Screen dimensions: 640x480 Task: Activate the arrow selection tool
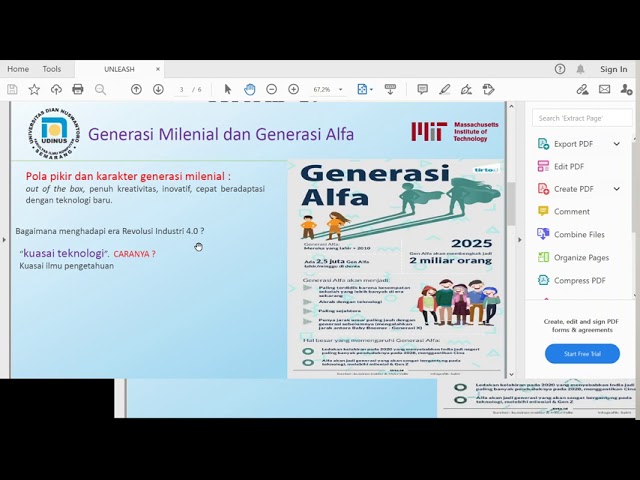click(x=228, y=89)
